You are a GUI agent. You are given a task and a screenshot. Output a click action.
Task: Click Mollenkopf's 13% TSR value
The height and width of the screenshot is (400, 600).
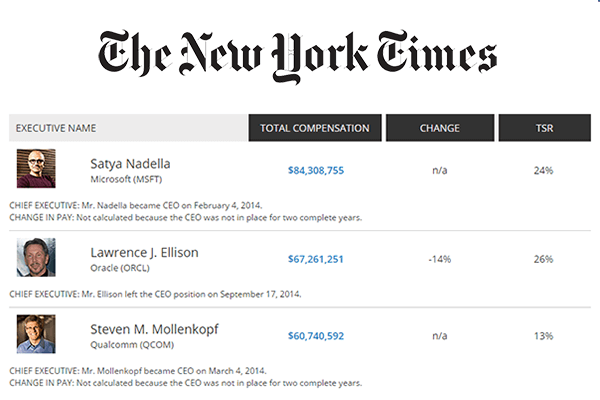(x=543, y=336)
